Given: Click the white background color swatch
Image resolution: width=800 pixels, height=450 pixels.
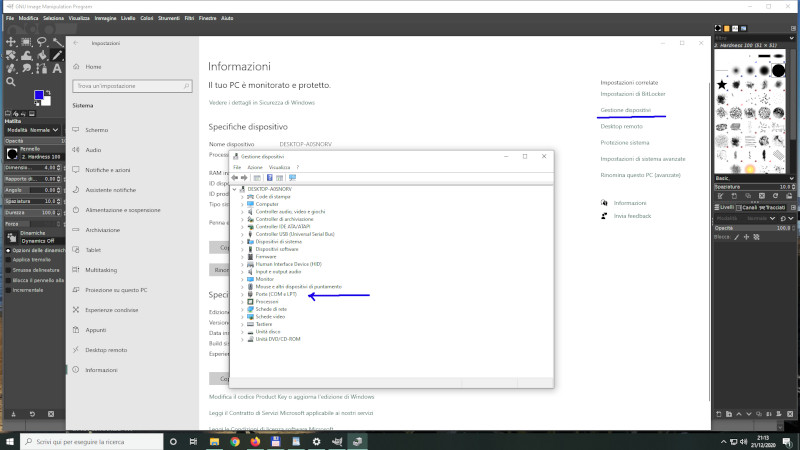Looking at the screenshot, I should tap(46, 102).
